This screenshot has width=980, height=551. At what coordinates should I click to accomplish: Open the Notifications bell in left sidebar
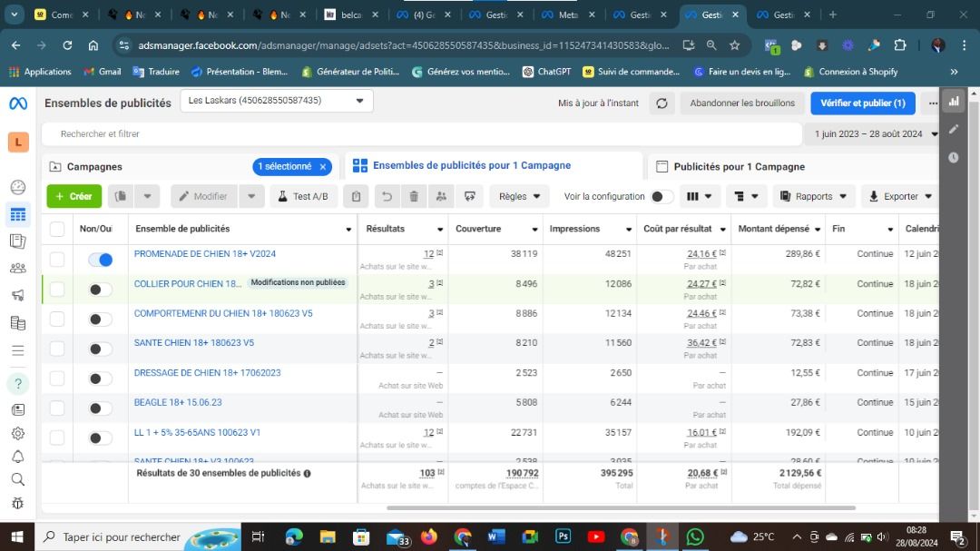(18, 457)
